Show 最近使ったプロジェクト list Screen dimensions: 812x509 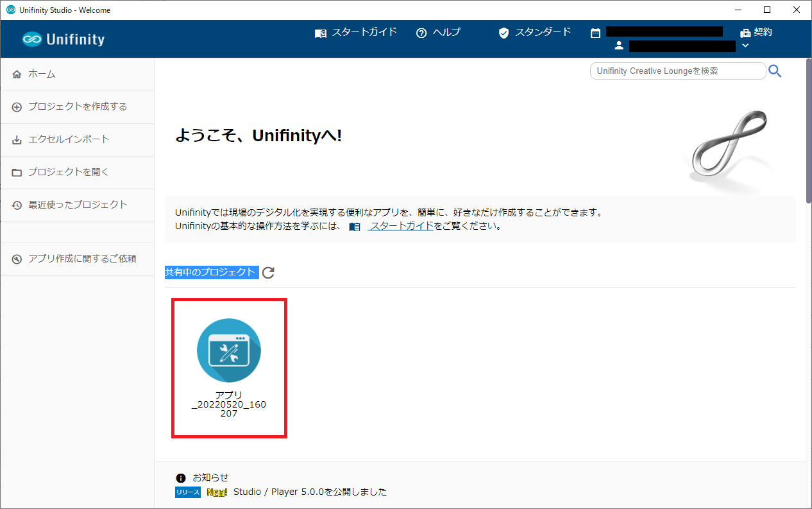click(77, 205)
